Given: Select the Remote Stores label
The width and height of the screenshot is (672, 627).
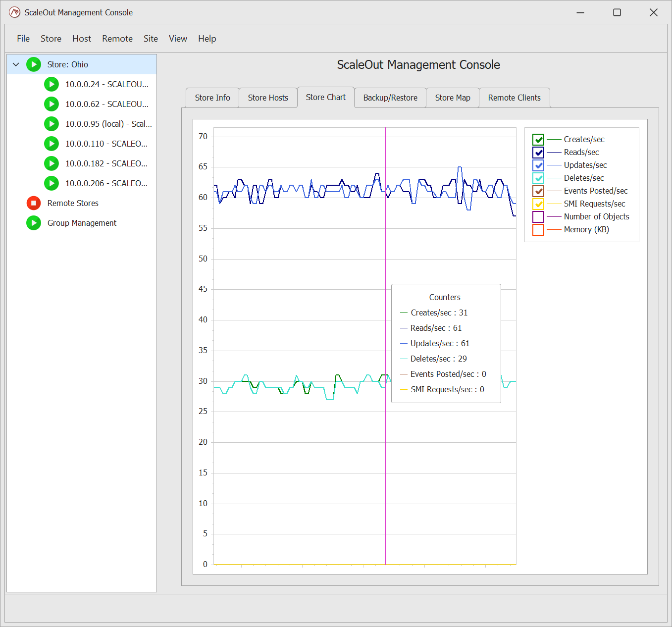Looking at the screenshot, I should point(73,203).
